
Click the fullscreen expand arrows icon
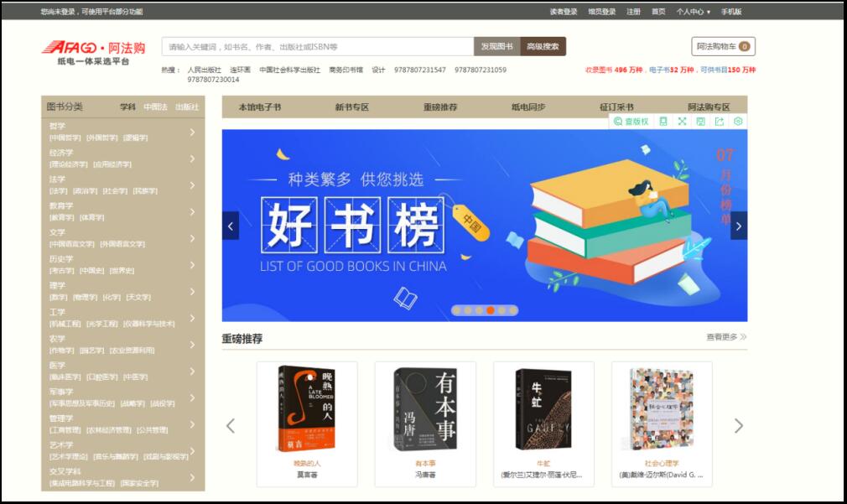(682, 122)
